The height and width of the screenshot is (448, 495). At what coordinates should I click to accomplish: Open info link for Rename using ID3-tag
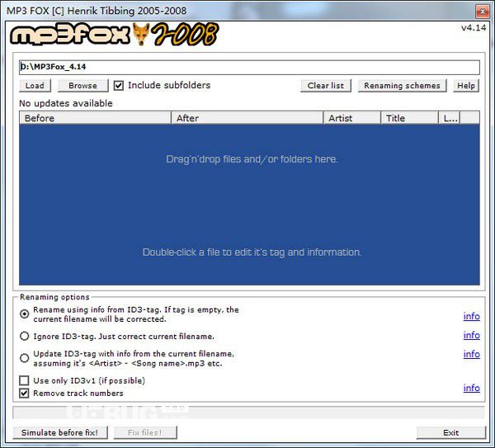click(472, 316)
